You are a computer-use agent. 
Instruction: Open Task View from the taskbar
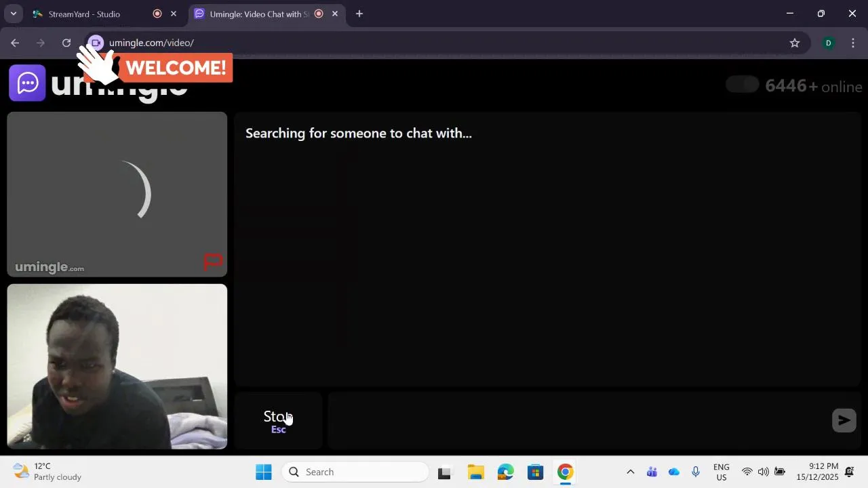444,472
